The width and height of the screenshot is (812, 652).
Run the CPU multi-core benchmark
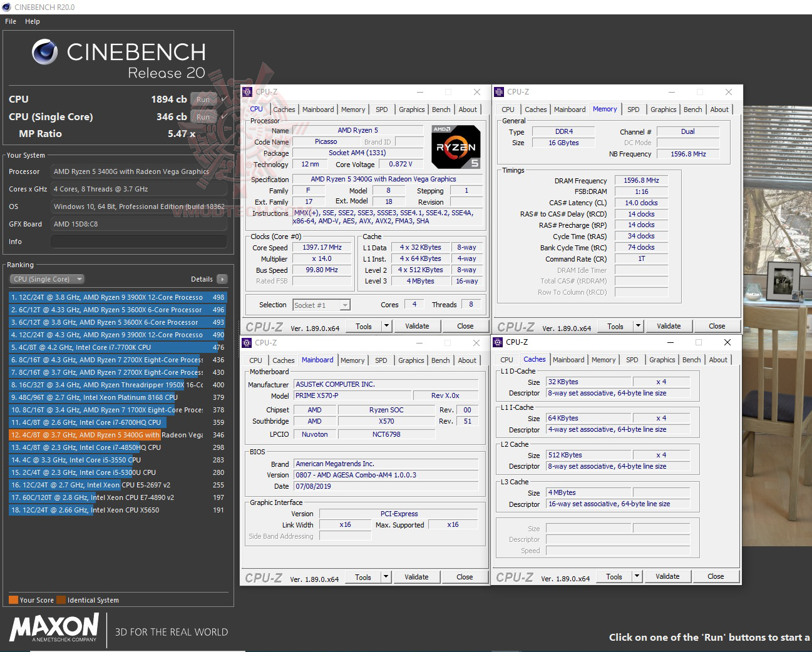coord(203,99)
